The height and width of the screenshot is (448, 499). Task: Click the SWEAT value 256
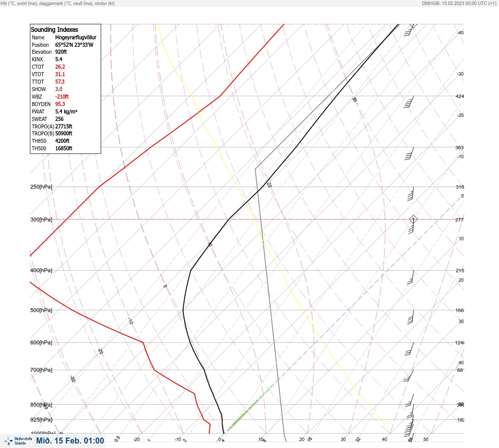click(x=59, y=119)
